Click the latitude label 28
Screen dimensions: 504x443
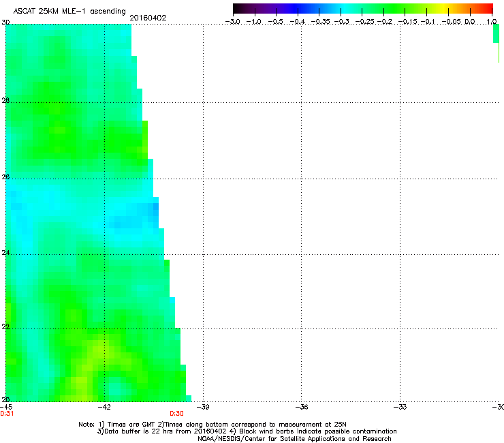click(5, 101)
